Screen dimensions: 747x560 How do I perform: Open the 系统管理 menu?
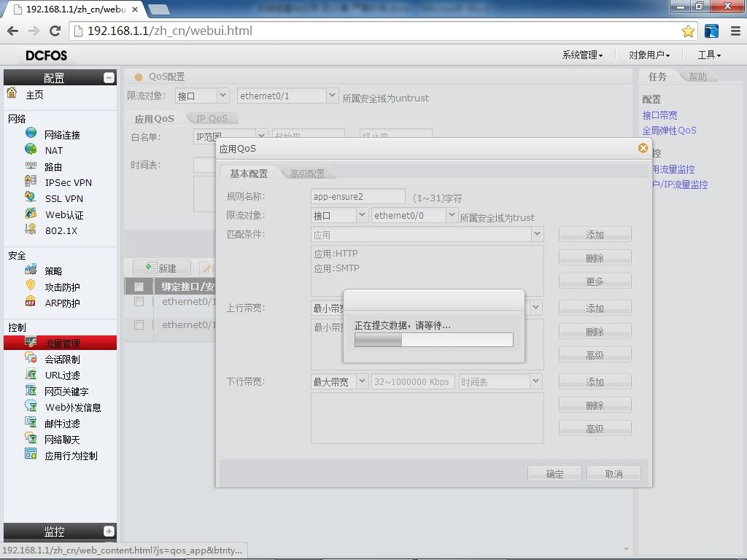point(582,55)
